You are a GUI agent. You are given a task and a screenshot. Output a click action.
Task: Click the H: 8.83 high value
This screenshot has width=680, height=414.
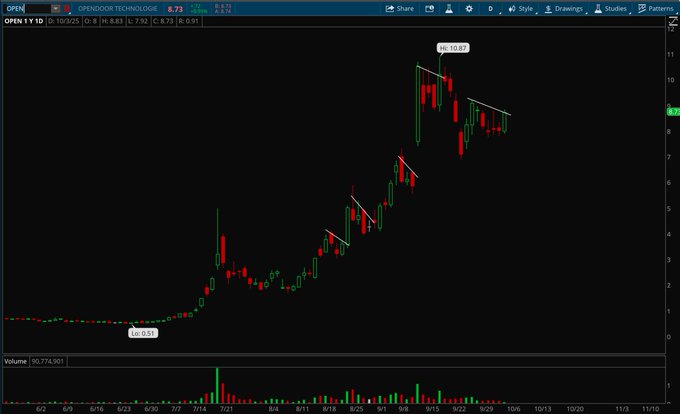coord(112,21)
